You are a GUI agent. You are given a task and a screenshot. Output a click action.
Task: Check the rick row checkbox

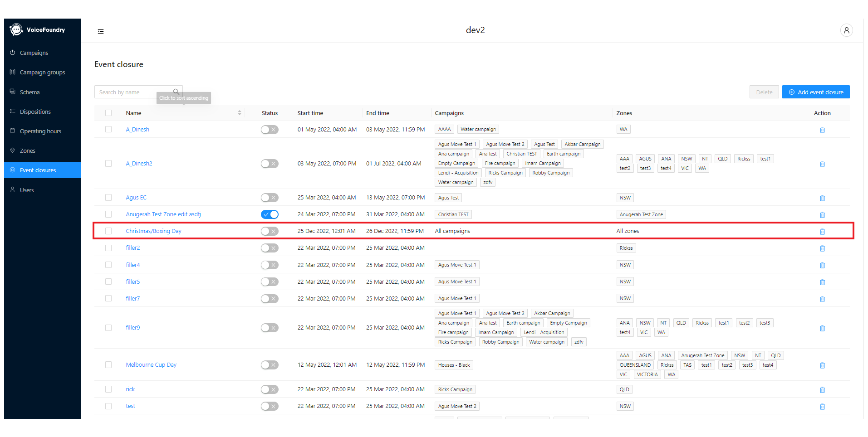click(x=108, y=389)
